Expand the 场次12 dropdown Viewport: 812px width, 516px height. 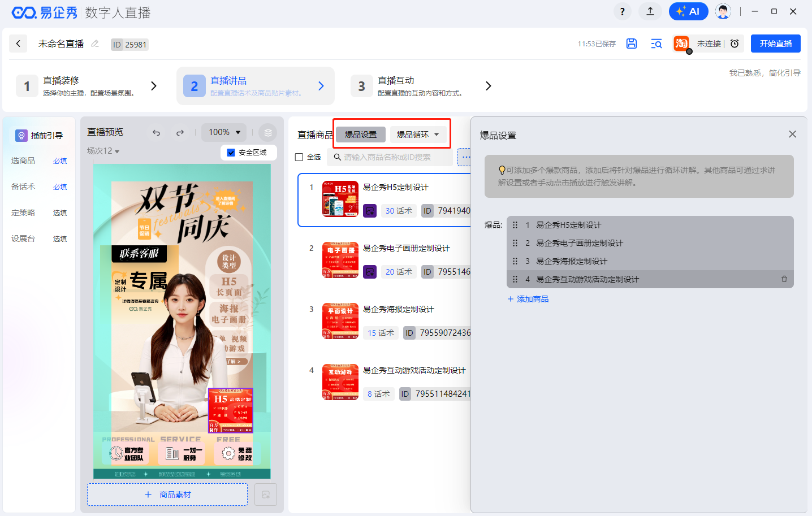pyautogui.click(x=103, y=151)
